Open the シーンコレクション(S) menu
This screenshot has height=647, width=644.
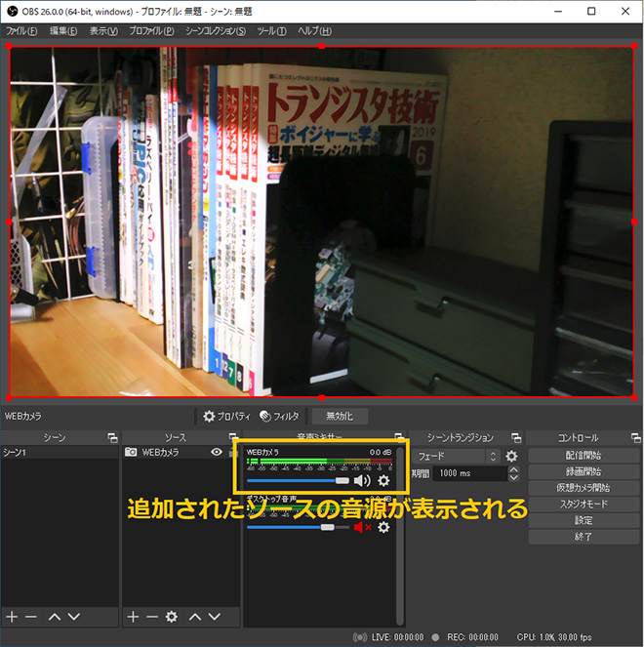click(x=216, y=31)
